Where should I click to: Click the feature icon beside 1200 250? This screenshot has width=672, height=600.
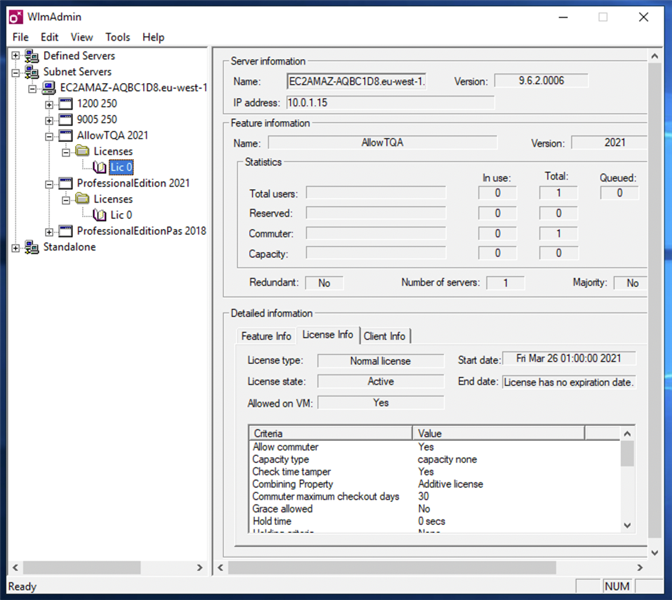pyautogui.click(x=66, y=104)
